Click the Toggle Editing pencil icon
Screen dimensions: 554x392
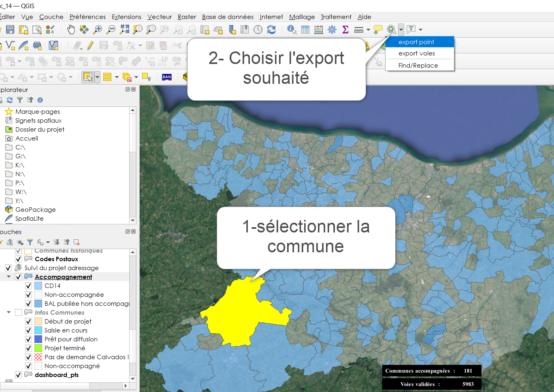[x=90, y=45]
